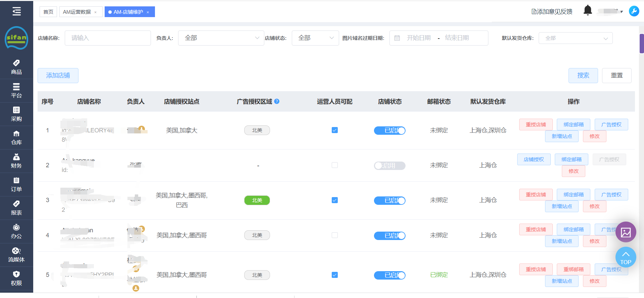Click the 添加店铺 button
The image size is (644, 298).
[x=58, y=75]
